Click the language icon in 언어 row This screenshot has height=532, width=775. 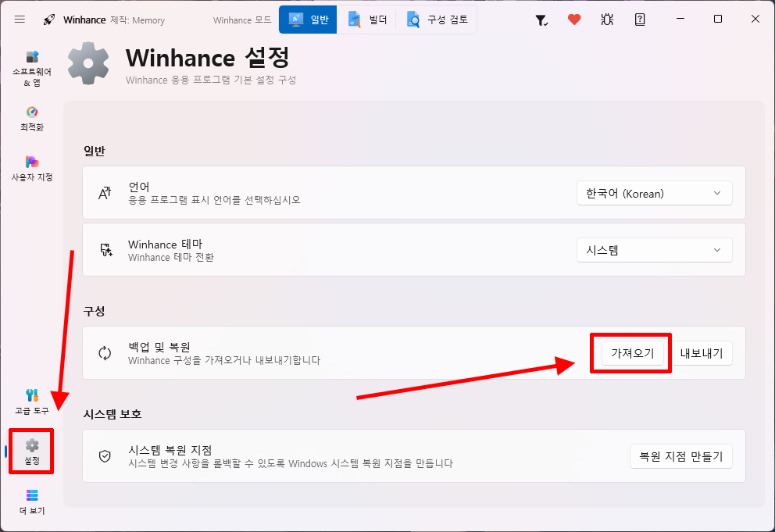[105, 193]
